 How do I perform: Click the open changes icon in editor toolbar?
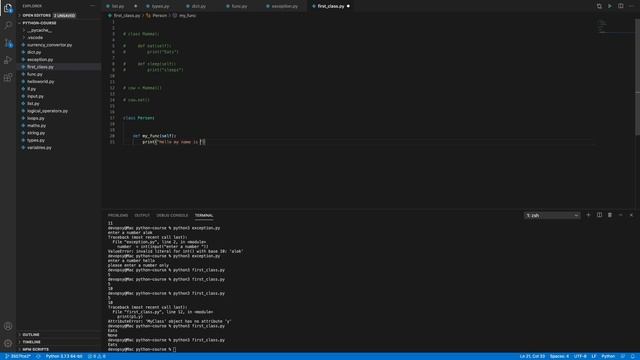click(599, 6)
